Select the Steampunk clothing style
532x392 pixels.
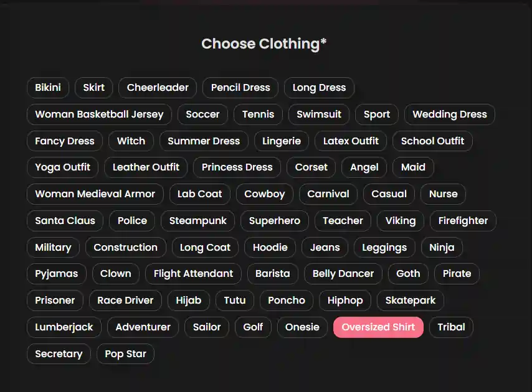(x=197, y=221)
